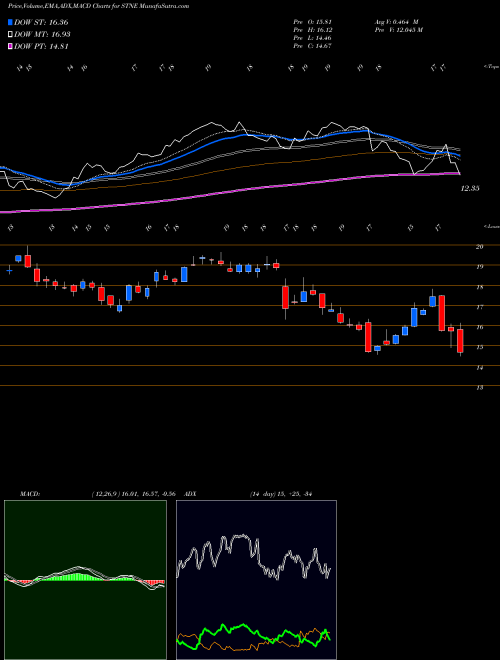500x660 pixels.
Task: Open the dark blue ADX indicator panel
Action: click(256, 580)
